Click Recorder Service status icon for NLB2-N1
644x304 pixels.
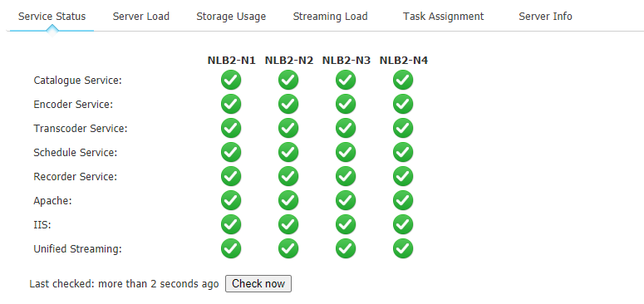pyautogui.click(x=231, y=176)
